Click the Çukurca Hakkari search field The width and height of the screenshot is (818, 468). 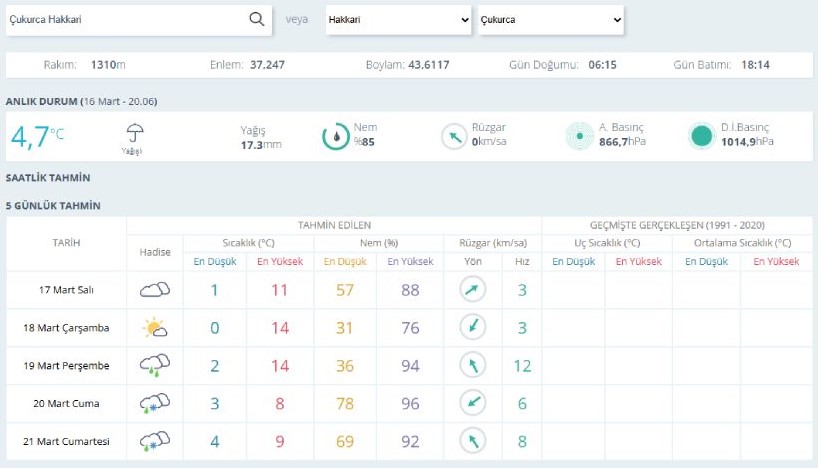(x=125, y=20)
